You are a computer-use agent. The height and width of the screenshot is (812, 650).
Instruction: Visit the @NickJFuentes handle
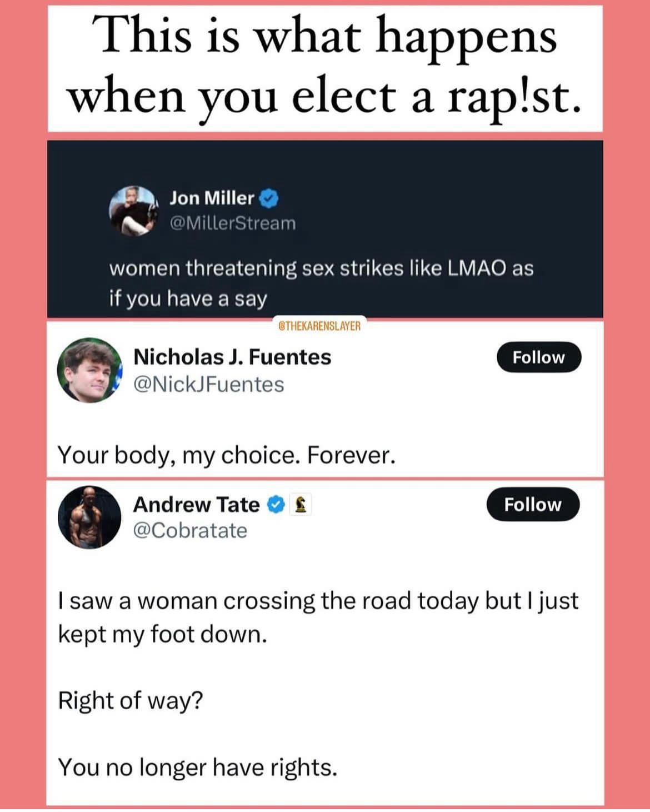coord(209,385)
